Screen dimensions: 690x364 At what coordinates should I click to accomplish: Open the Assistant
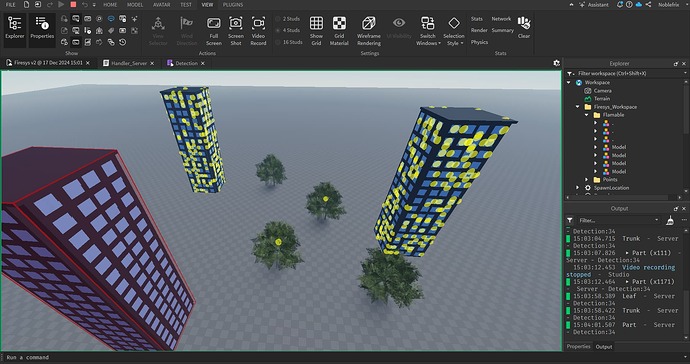coord(594,4)
